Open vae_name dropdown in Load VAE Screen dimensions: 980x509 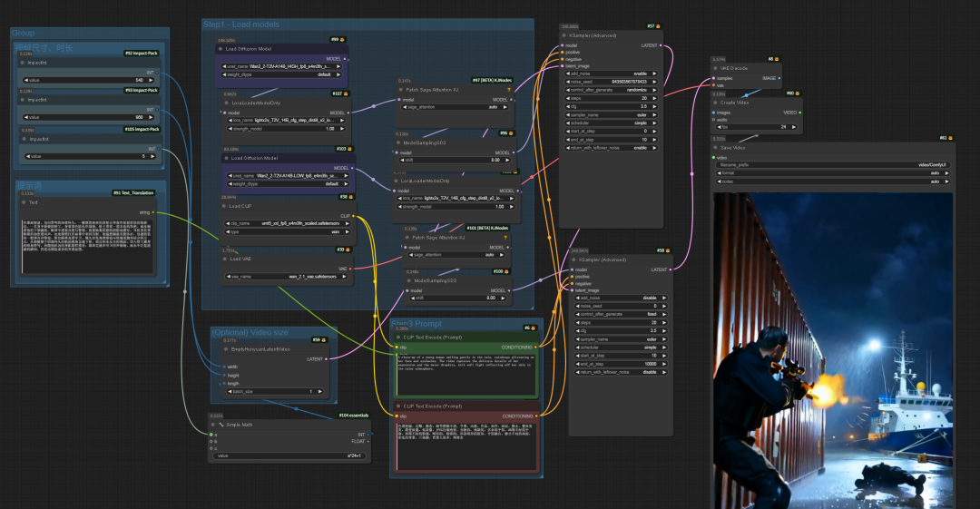point(287,277)
